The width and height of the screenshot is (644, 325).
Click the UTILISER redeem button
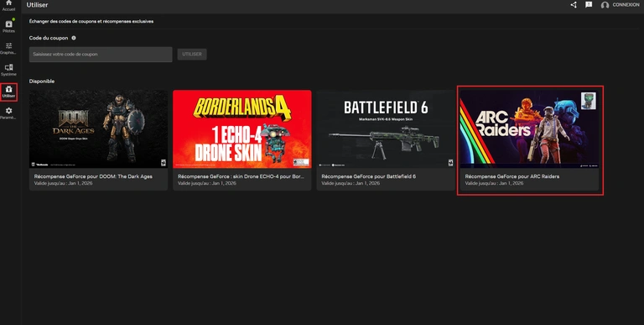click(x=192, y=55)
